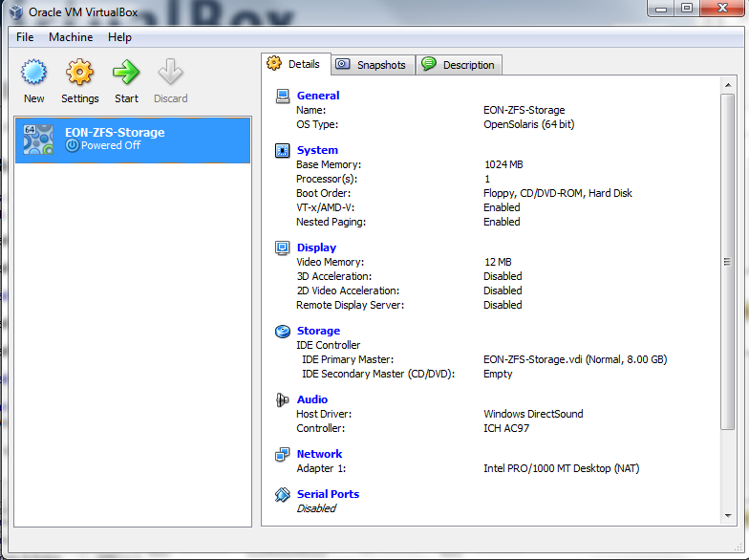Open the Storage settings heading link
This screenshot has height=560, width=749.
318,331
